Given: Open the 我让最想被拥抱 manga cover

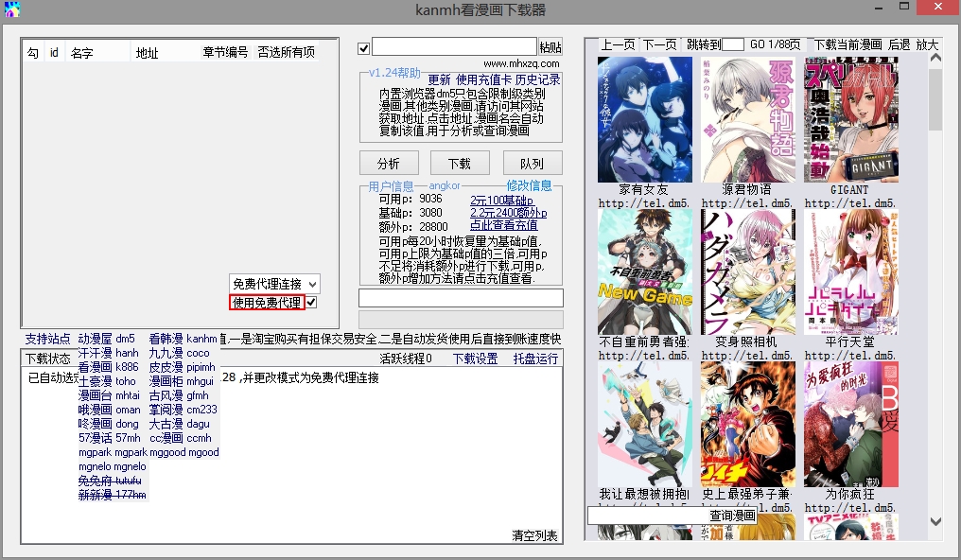Looking at the screenshot, I should [x=645, y=424].
